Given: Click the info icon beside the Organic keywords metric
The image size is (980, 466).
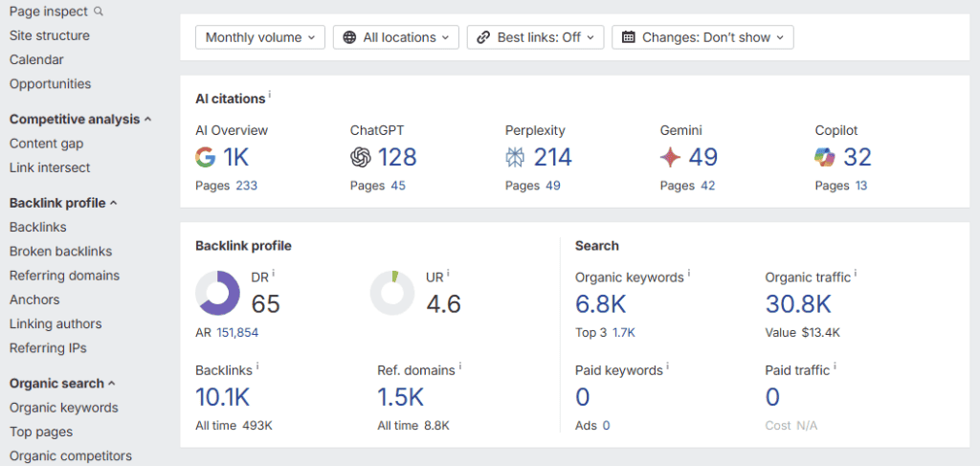Looking at the screenshot, I should (x=689, y=274).
